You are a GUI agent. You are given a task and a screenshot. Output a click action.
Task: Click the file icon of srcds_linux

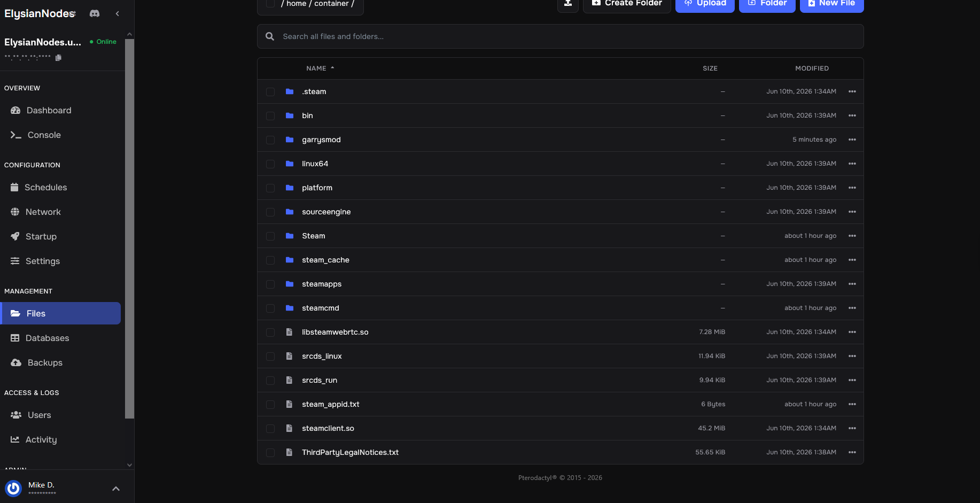click(289, 356)
